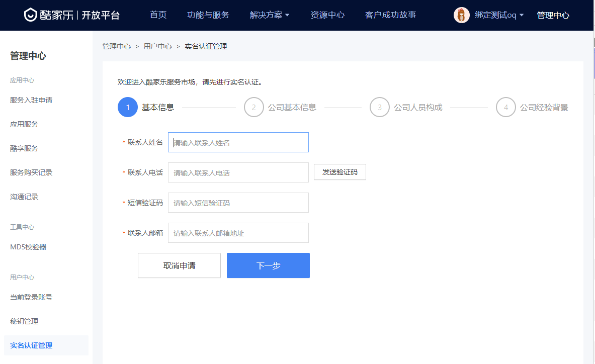Click the step 3 公司人员构成 circle
Viewport: 595px width, 364px height.
[x=380, y=107]
